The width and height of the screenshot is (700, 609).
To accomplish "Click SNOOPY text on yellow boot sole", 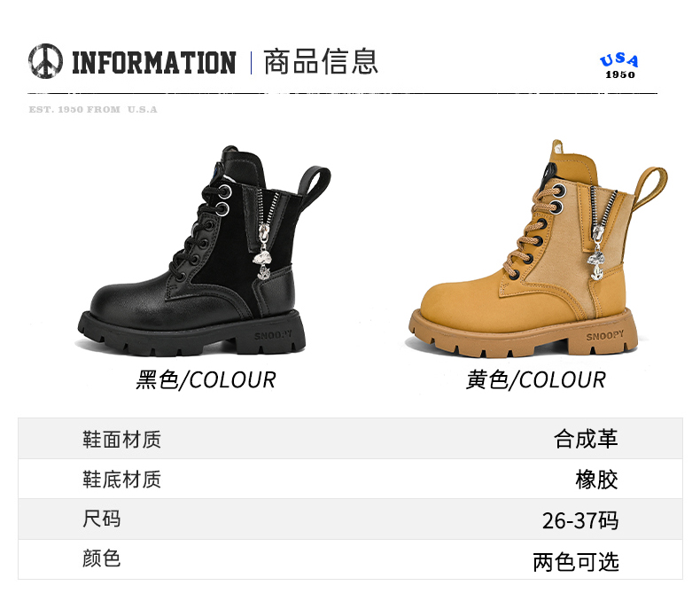I will pos(605,335).
